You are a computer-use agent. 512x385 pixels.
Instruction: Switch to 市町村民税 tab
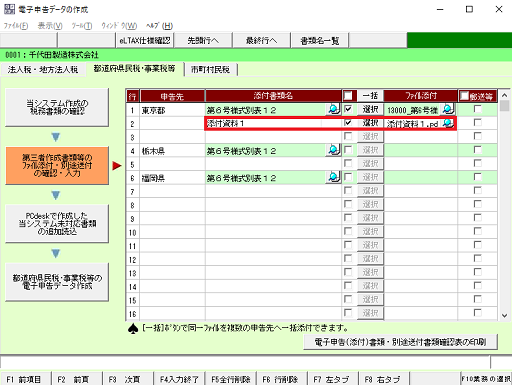point(210,69)
